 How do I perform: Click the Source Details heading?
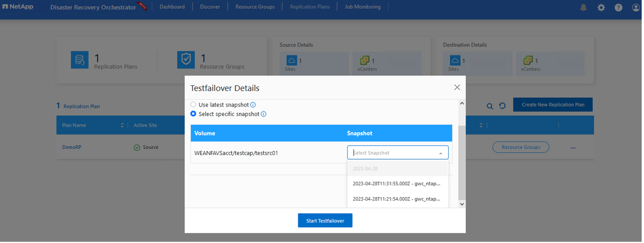point(297,45)
